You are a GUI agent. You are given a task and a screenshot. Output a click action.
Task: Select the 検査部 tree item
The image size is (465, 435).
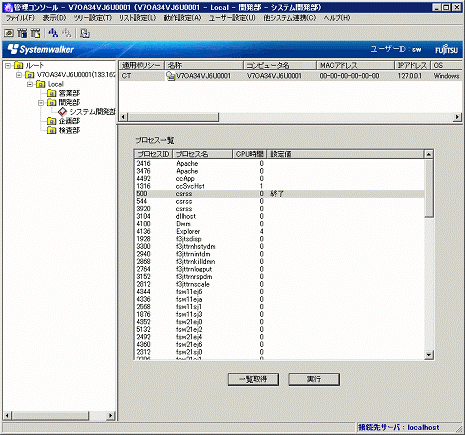point(69,130)
